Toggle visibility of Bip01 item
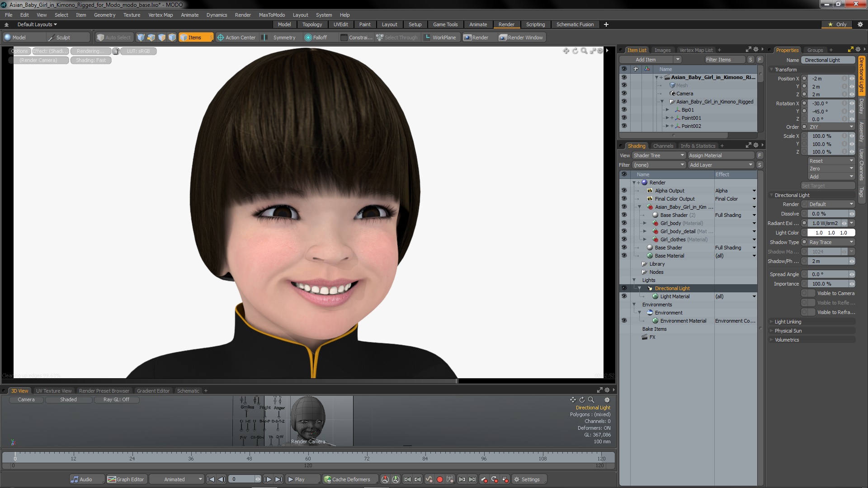The height and width of the screenshot is (488, 868). pyautogui.click(x=624, y=110)
